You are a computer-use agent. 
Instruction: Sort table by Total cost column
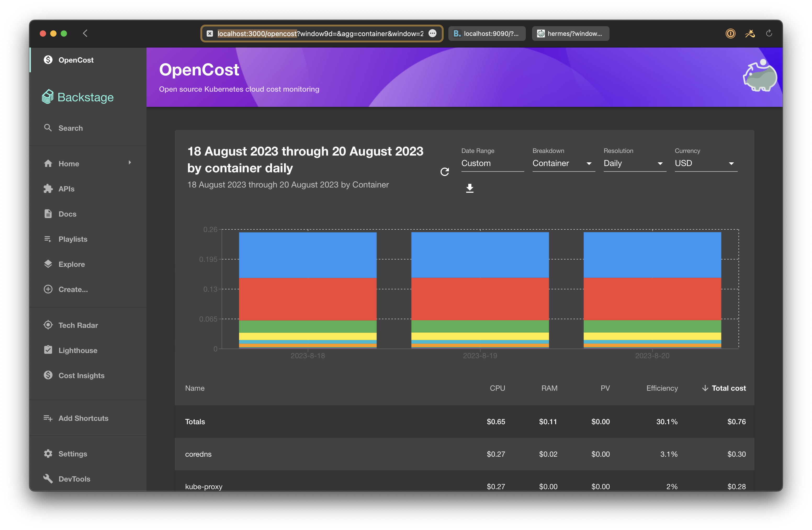(728, 388)
